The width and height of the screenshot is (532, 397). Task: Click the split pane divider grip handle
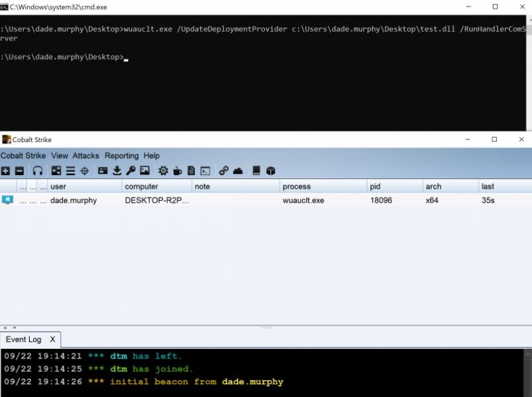click(x=267, y=328)
